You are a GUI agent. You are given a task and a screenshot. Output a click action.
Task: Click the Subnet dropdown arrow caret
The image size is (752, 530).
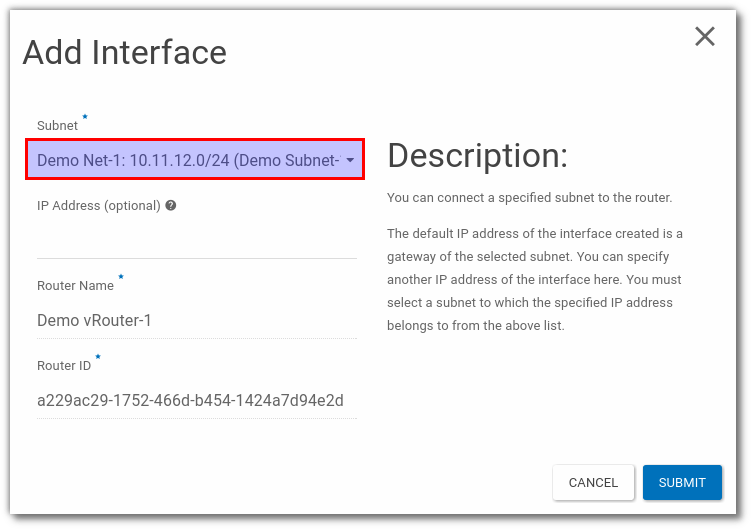coord(350,160)
